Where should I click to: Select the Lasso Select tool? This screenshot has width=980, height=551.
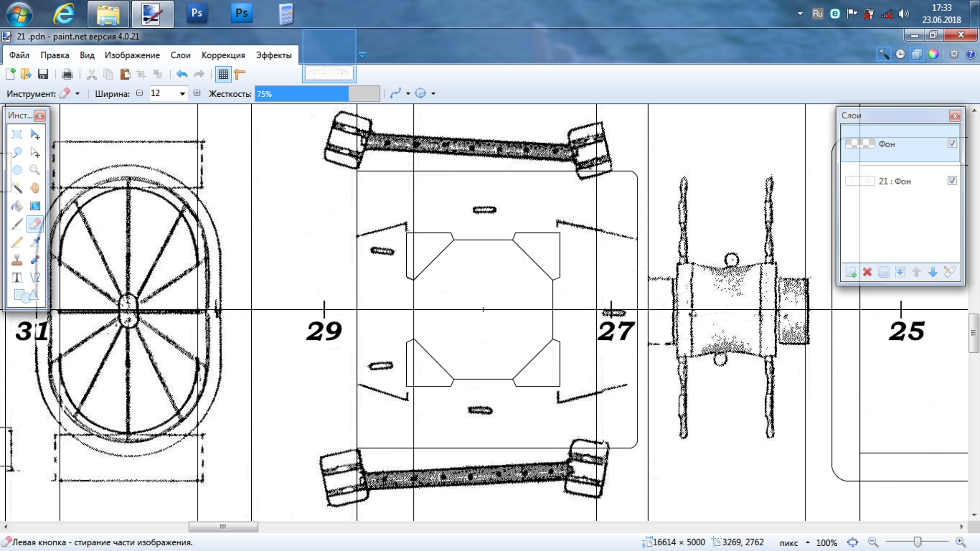point(17,152)
